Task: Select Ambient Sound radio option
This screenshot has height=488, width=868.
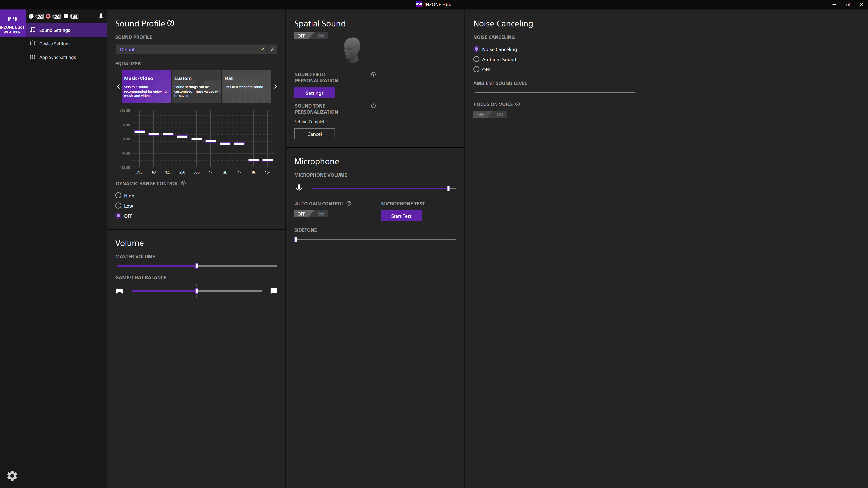Action: pos(476,59)
